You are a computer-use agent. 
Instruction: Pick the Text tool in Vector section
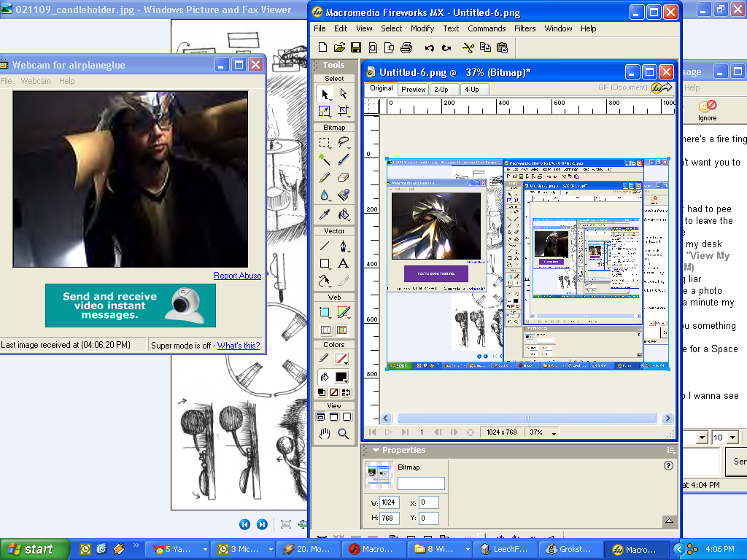[343, 263]
